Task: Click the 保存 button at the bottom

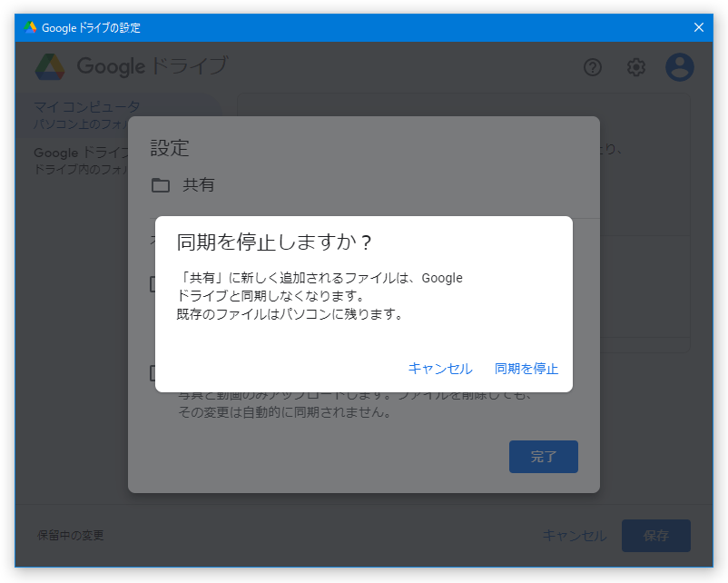Action: [x=655, y=536]
